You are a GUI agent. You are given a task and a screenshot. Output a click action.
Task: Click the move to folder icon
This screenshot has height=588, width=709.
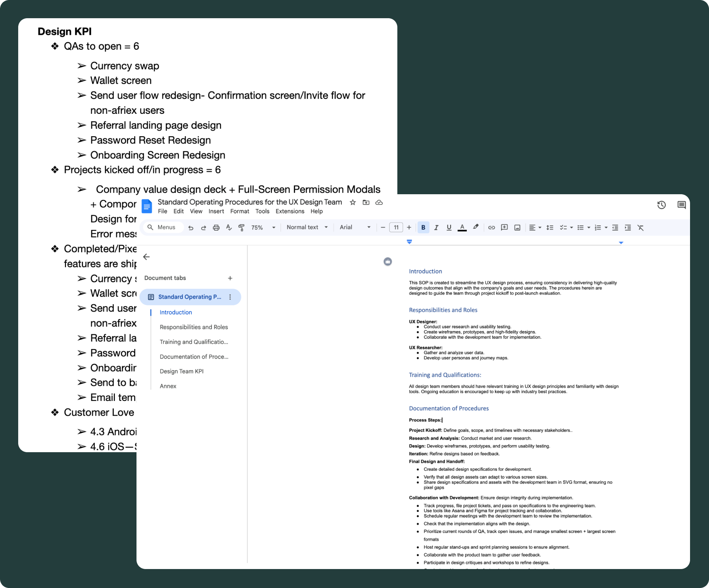366,202
